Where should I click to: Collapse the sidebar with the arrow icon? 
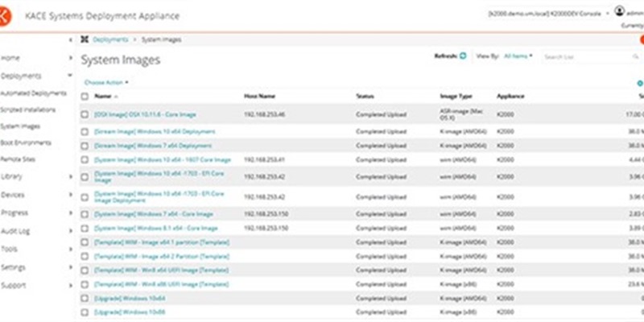tap(71, 39)
